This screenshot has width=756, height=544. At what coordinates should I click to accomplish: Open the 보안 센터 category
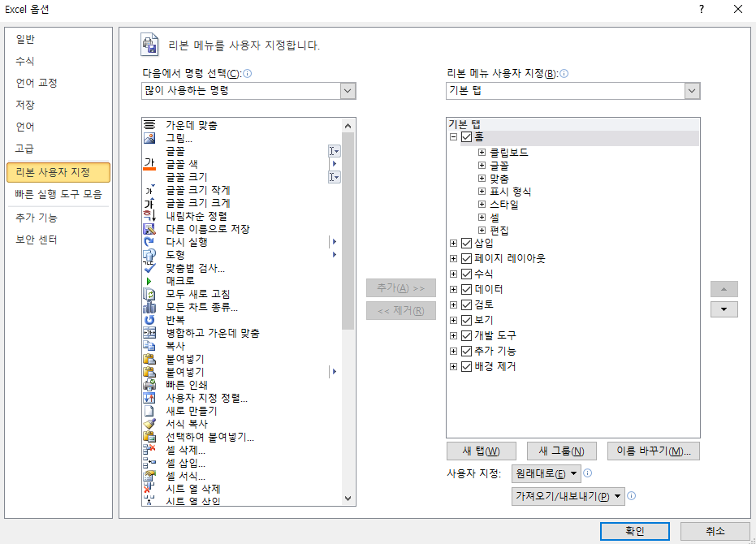coord(58,240)
